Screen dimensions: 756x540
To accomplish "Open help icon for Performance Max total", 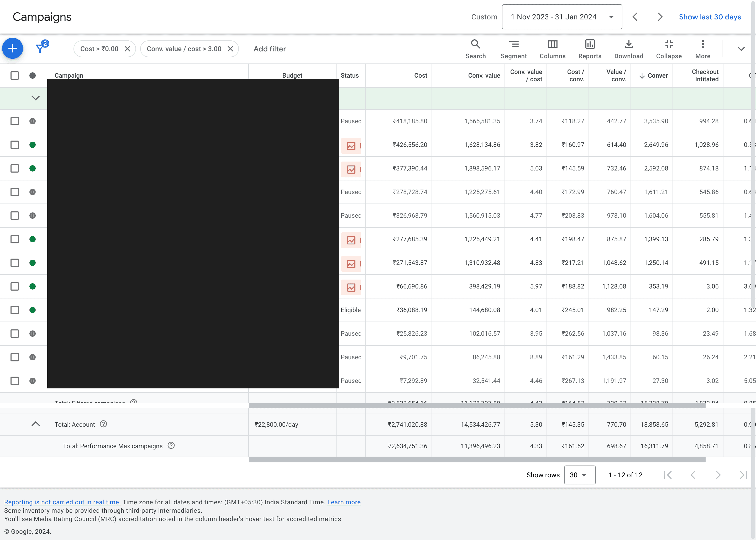I will [x=171, y=446].
